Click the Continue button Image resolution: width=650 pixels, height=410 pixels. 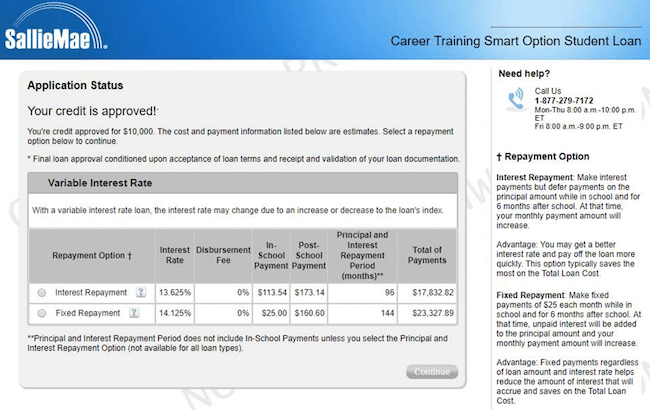coord(432,371)
